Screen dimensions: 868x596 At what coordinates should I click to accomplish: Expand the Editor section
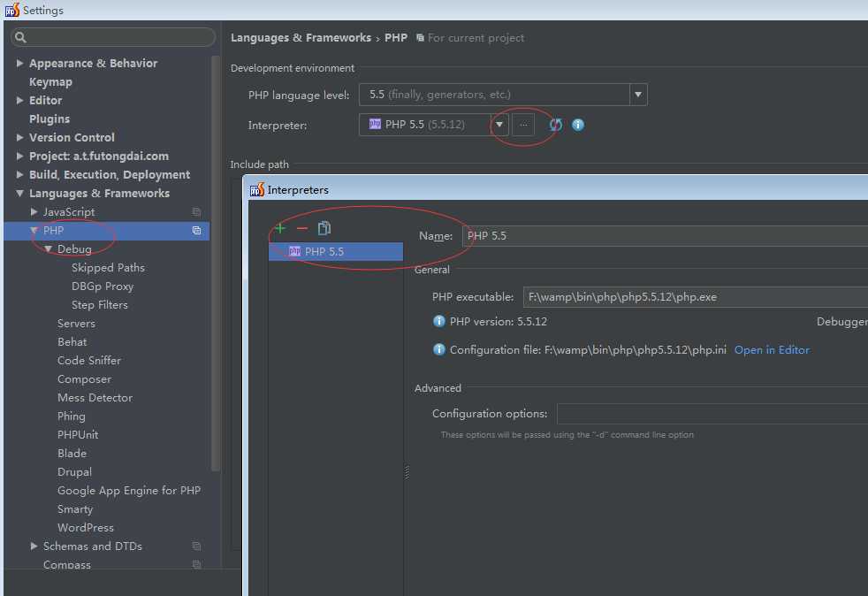[20, 100]
